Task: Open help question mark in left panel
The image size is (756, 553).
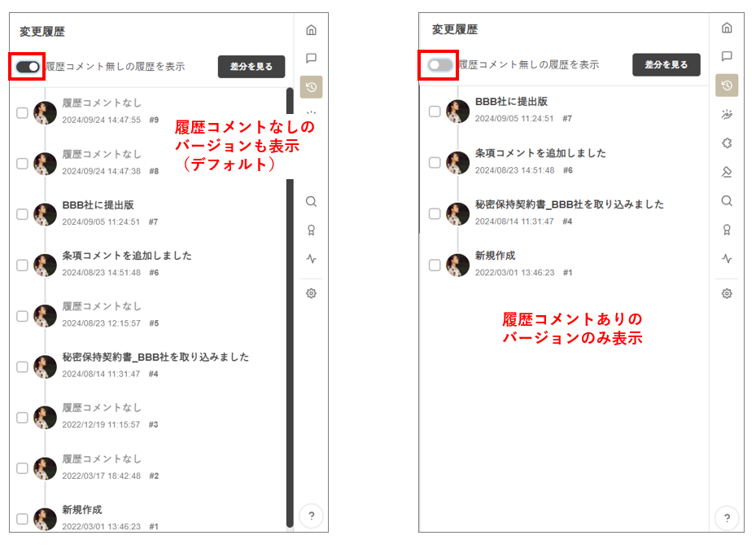Action: [311, 516]
